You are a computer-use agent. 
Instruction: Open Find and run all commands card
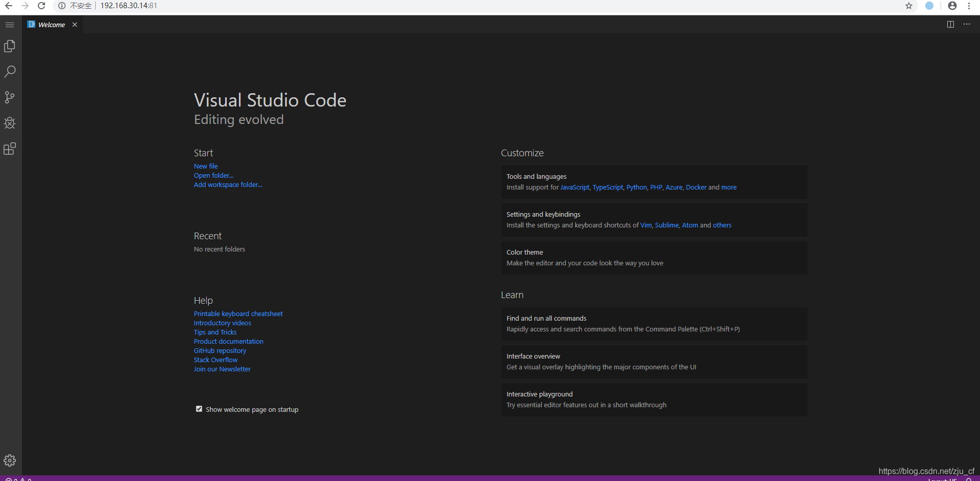click(x=654, y=324)
